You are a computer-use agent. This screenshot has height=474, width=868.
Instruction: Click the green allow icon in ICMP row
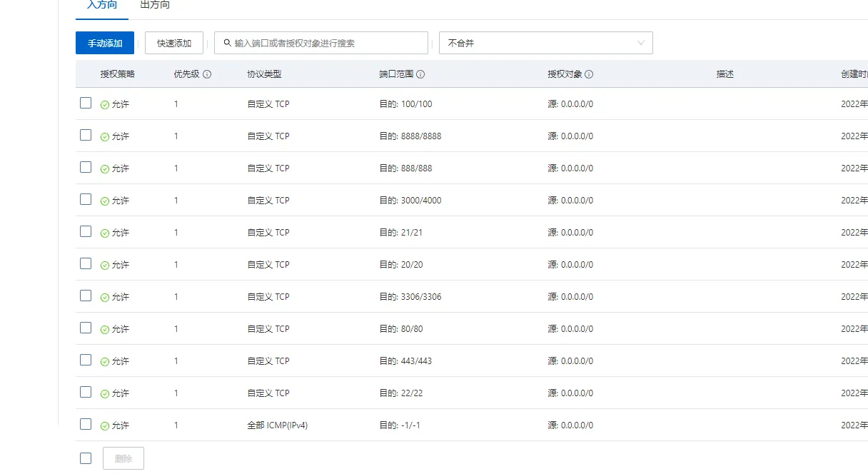tap(105, 426)
